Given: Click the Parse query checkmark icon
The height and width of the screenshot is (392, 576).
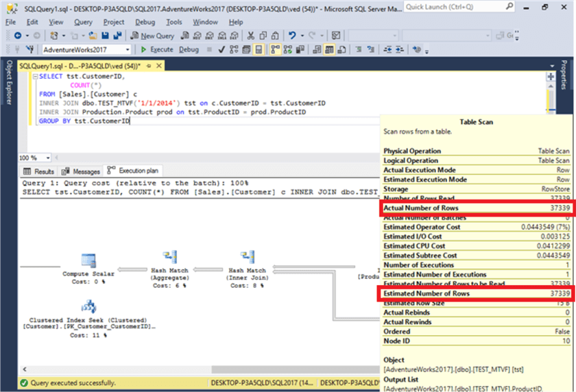Looking at the screenshot, I should click(221, 49).
